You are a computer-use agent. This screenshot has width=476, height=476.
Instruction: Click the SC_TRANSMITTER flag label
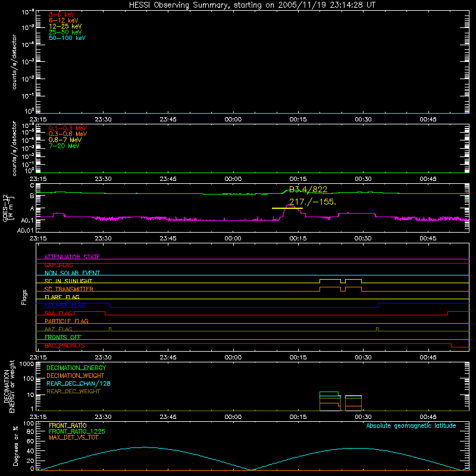pos(68,289)
